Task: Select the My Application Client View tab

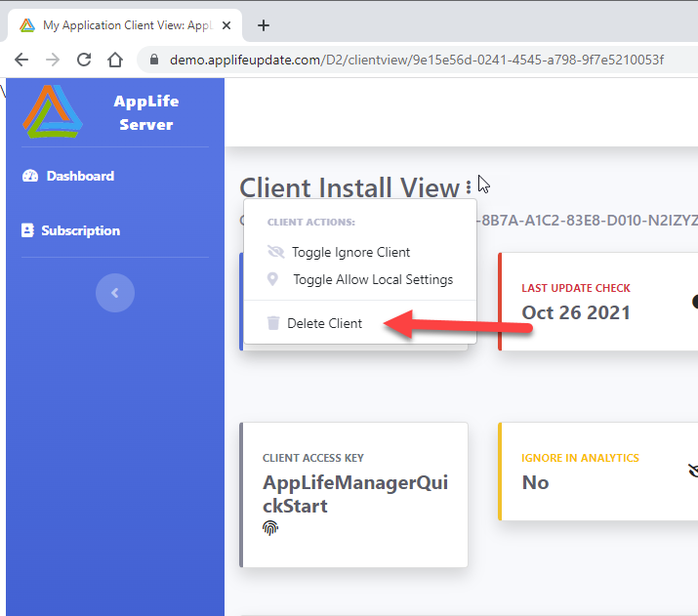Action: 126,25
